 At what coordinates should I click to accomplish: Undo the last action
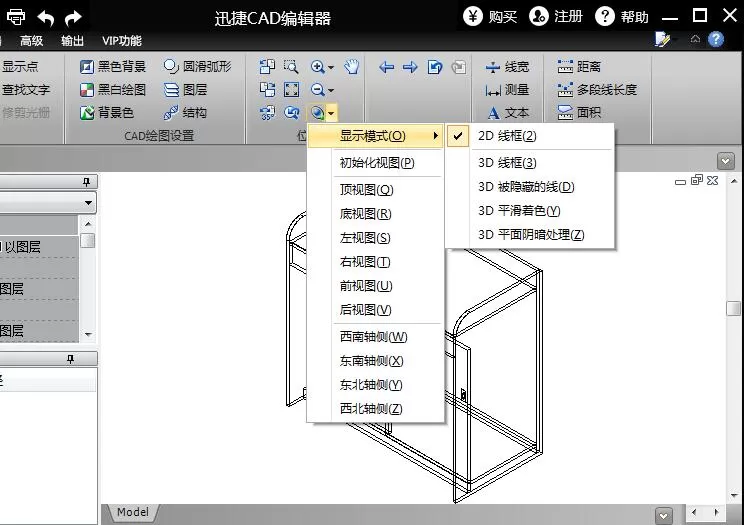coord(46,18)
